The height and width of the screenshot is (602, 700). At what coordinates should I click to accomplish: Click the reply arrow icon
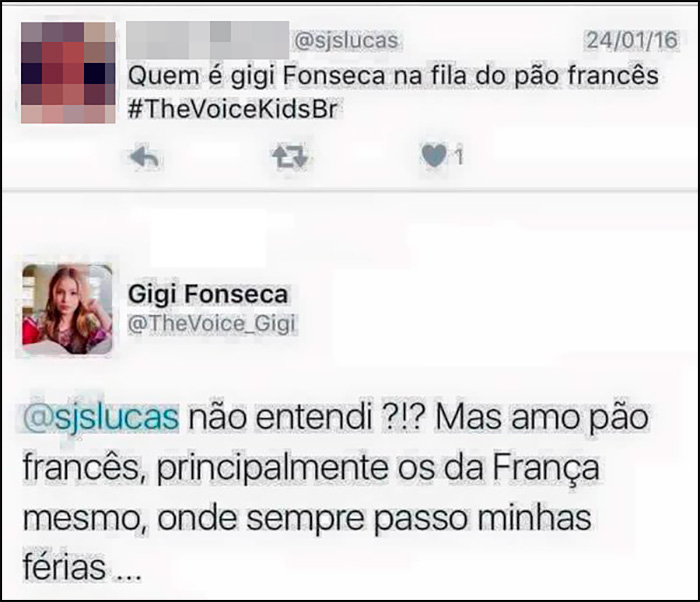144,157
